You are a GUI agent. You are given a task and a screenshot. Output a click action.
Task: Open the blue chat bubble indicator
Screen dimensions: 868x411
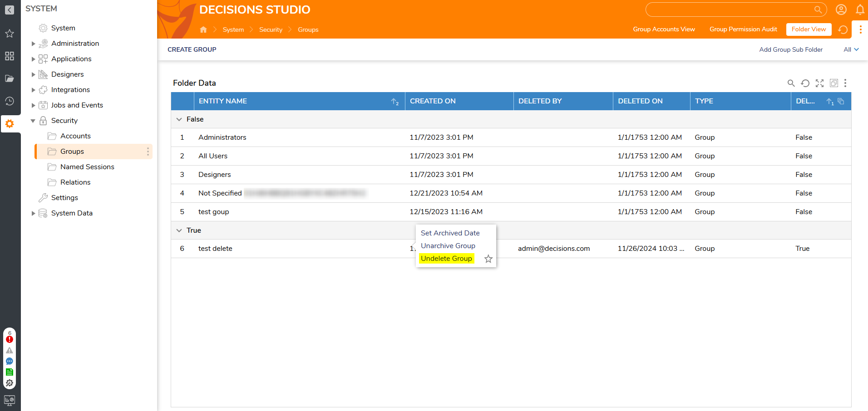(x=10, y=361)
